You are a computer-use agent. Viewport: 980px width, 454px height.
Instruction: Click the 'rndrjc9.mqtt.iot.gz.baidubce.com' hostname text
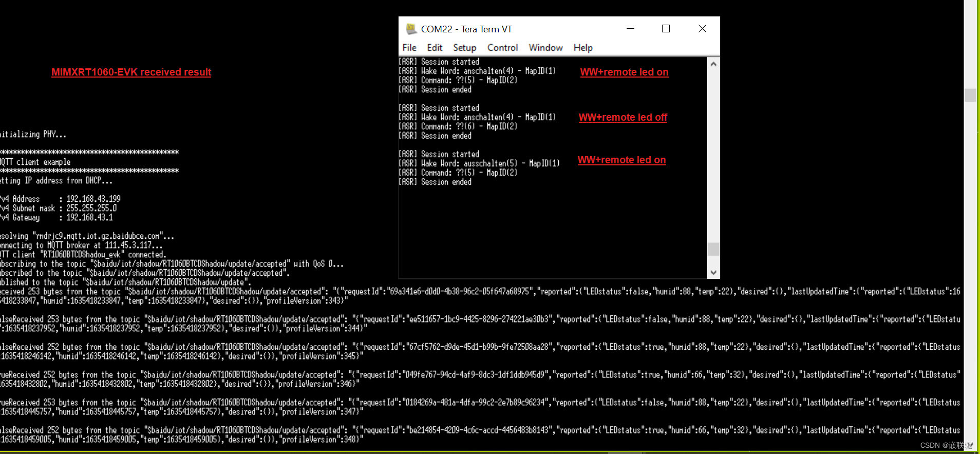98,236
